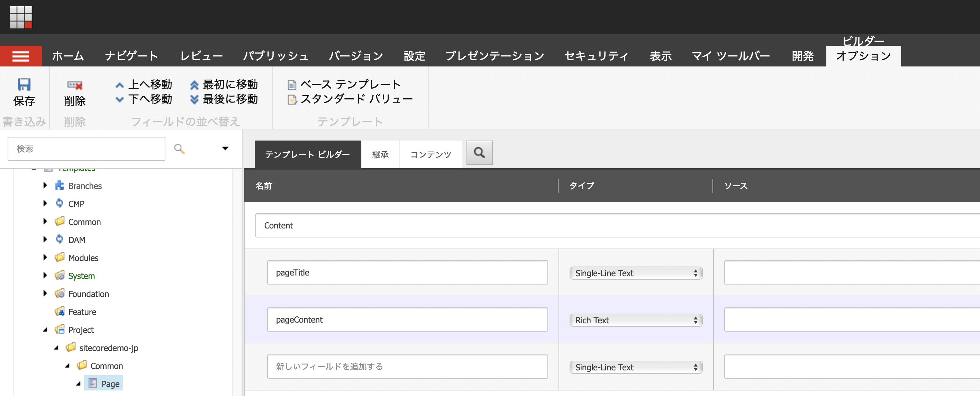Select the Project folder icon
The width and height of the screenshot is (980, 396).
point(60,330)
